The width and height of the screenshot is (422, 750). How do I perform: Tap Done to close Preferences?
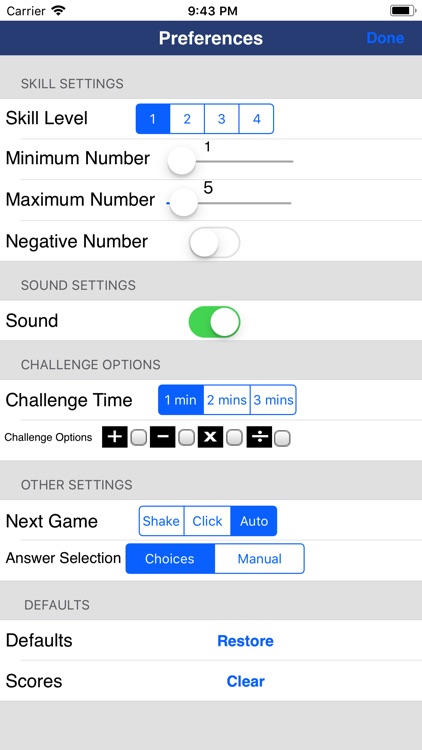click(385, 38)
